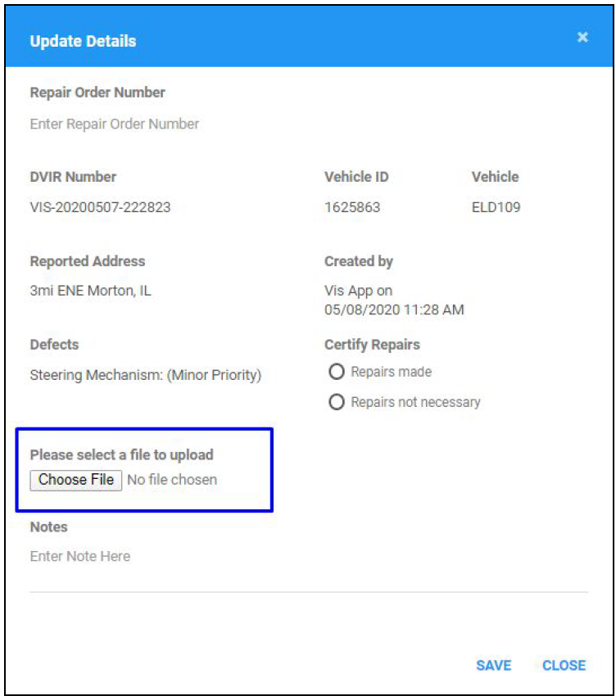Click the DVIR number VIS-20200507-222823

[100, 208]
